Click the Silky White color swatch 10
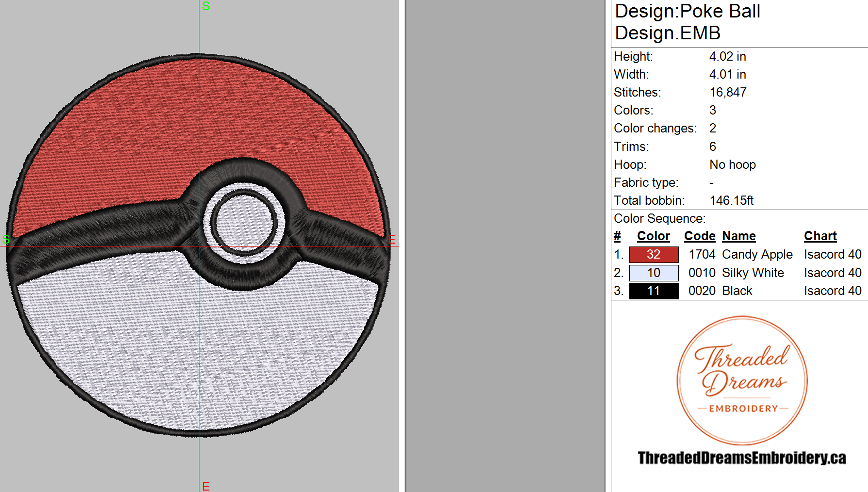Screen dimensions: 868x492 [x=654, y=273]
